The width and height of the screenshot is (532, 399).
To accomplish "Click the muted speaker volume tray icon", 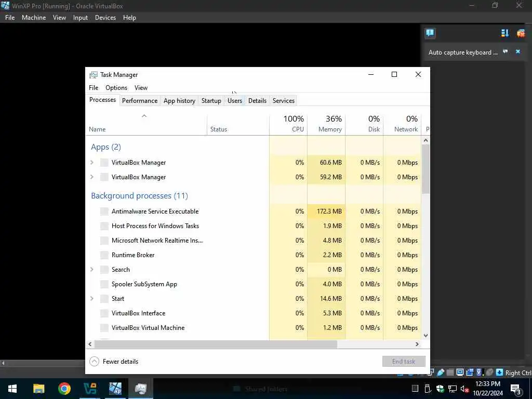I will point(464,389).
